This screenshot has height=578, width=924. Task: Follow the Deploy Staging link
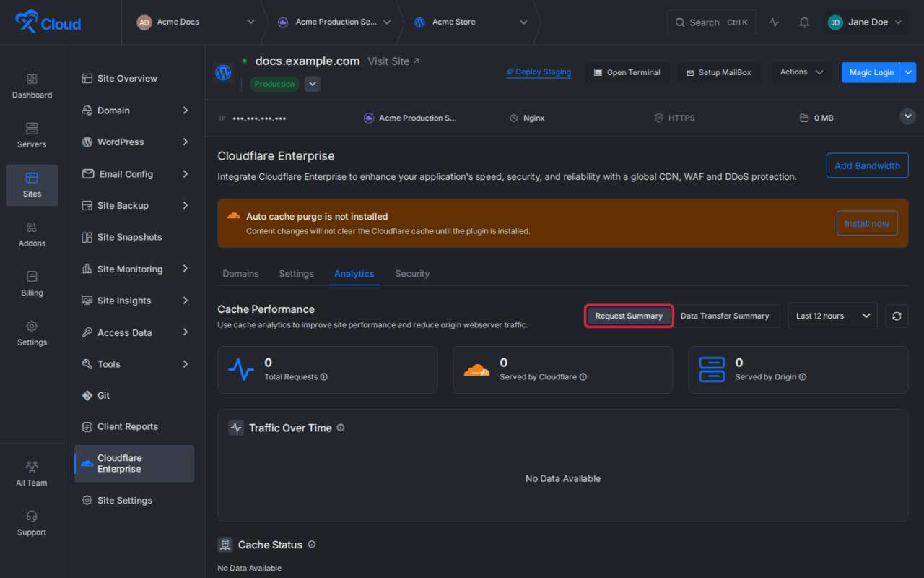click(539, 72)
